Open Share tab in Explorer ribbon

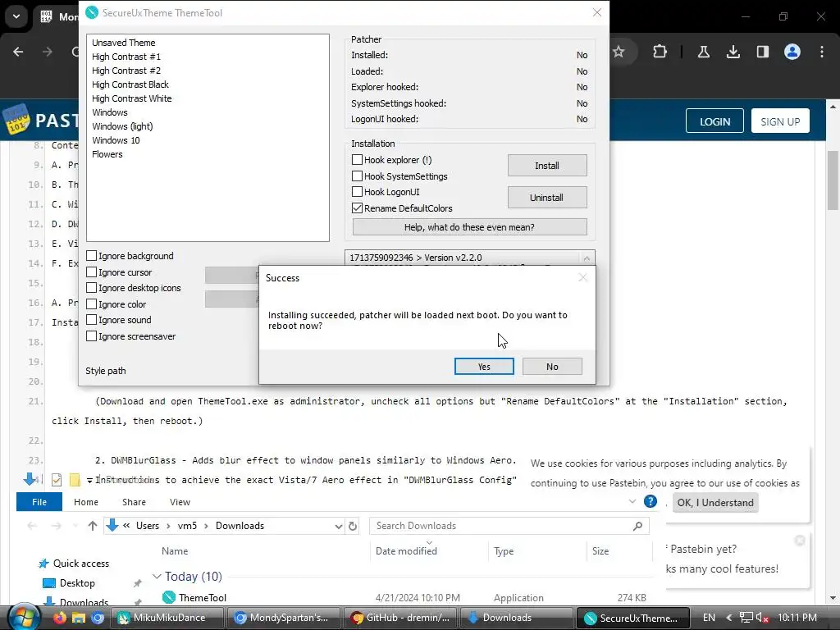(x=134, y=502)
